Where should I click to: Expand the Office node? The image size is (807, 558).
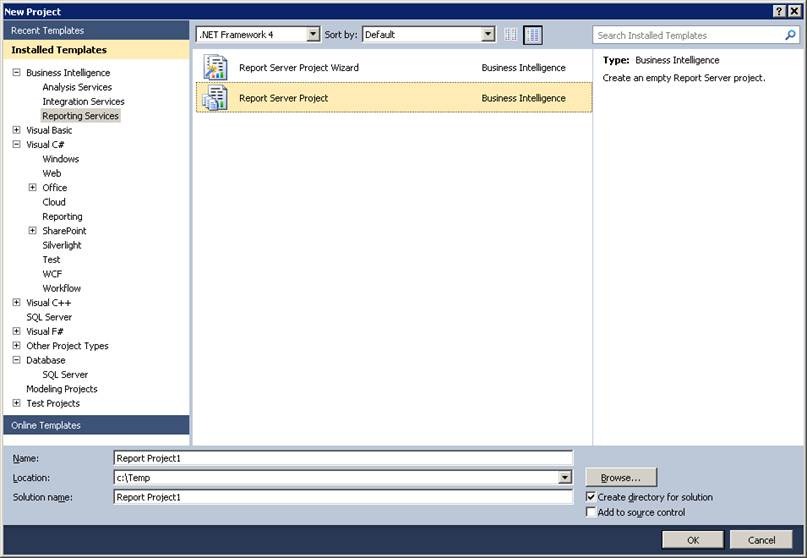click(x=32, y=187)
